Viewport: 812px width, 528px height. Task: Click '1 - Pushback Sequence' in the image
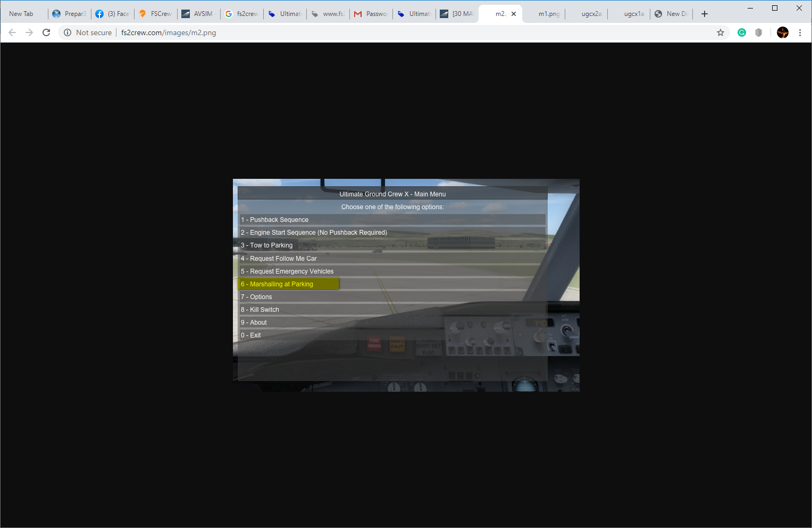[x=392, y=220]
